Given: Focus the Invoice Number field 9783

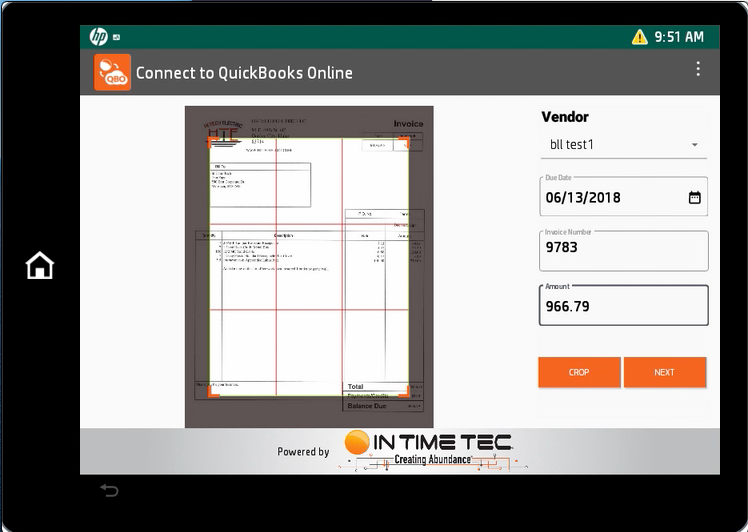Looking at the screenshot, I should pos(623,251).
